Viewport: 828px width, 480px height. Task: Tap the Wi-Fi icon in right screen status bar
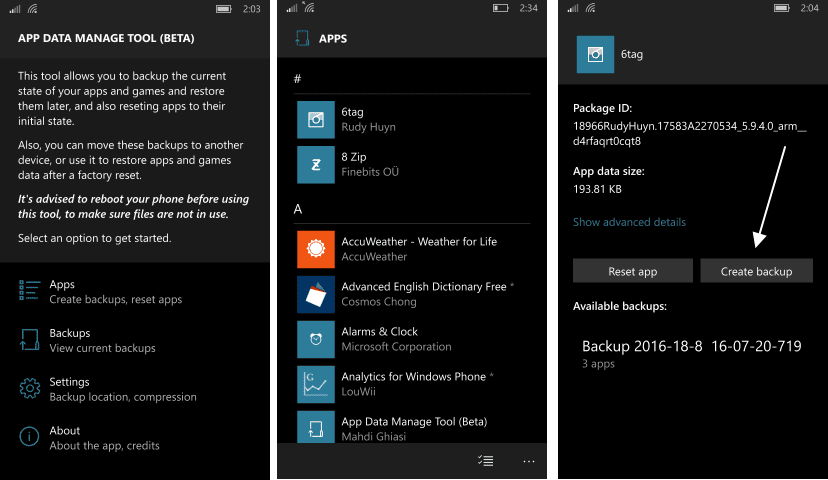590,8
